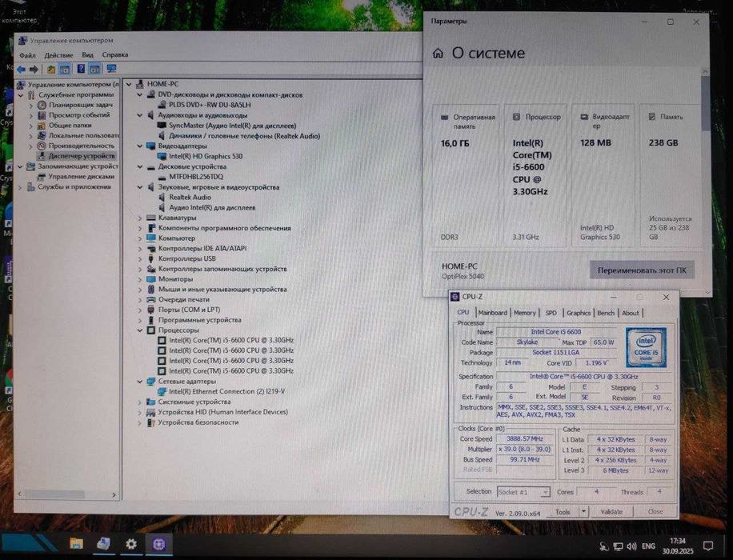The image size is (733, 560).
Task: Click the CPU-Z icon on the taskbar
Action: (x=159, y=544)
